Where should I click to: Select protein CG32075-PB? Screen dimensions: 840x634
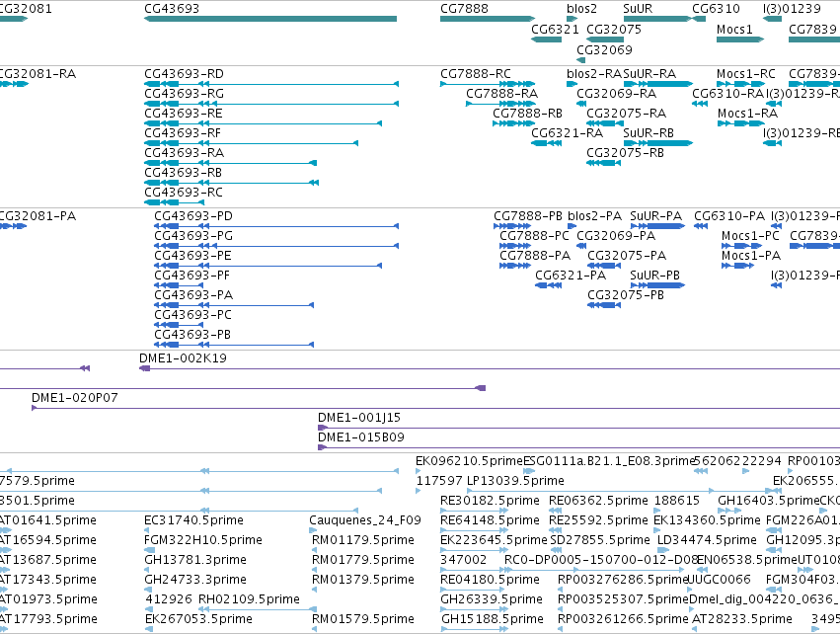click(626, 295)
